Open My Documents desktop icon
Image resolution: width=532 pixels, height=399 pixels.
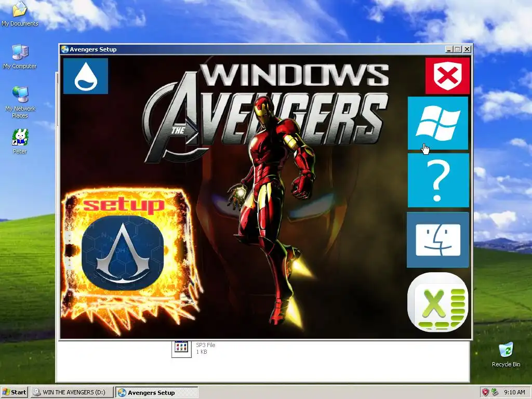pyautogui.click(x=20, y=14)
